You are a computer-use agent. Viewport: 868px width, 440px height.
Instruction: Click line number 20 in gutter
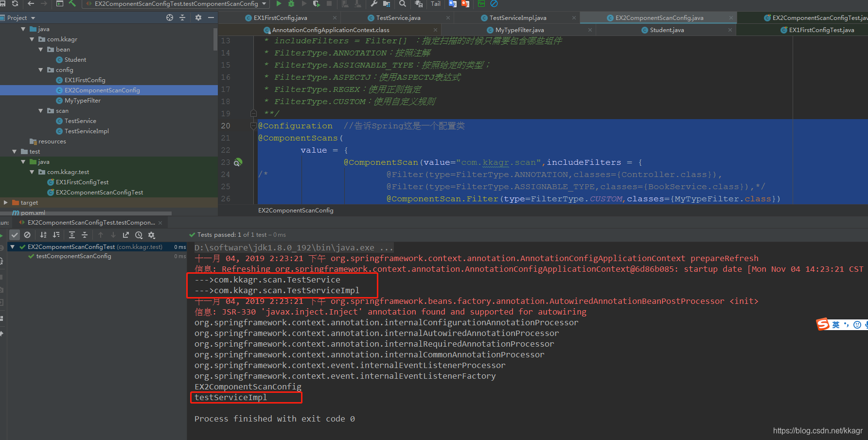tap(226, 126)
